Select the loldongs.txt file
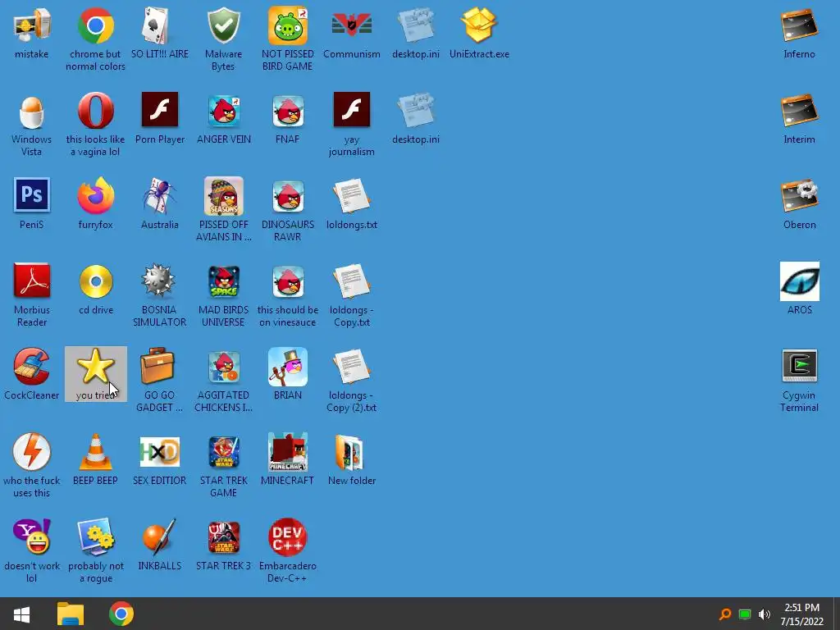The image size is (840, 630). (x=351, y=196)
